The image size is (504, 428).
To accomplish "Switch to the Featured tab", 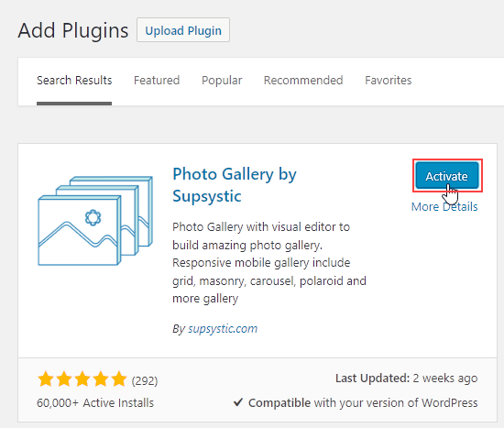I will point(157,81).
